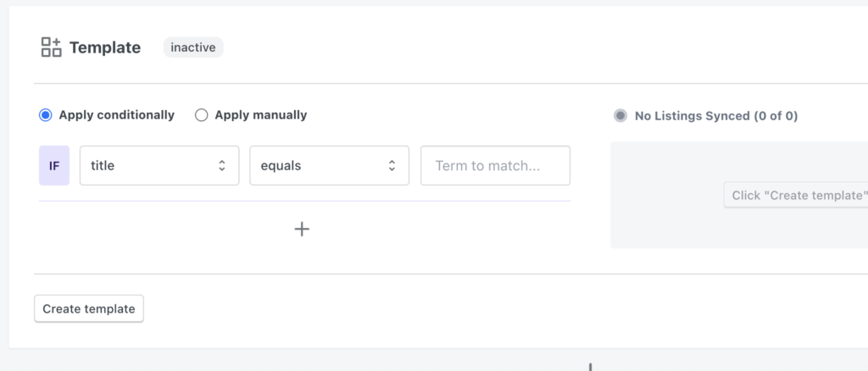
Task: Click the grey listings preview panel
Action: coord(670,224)
